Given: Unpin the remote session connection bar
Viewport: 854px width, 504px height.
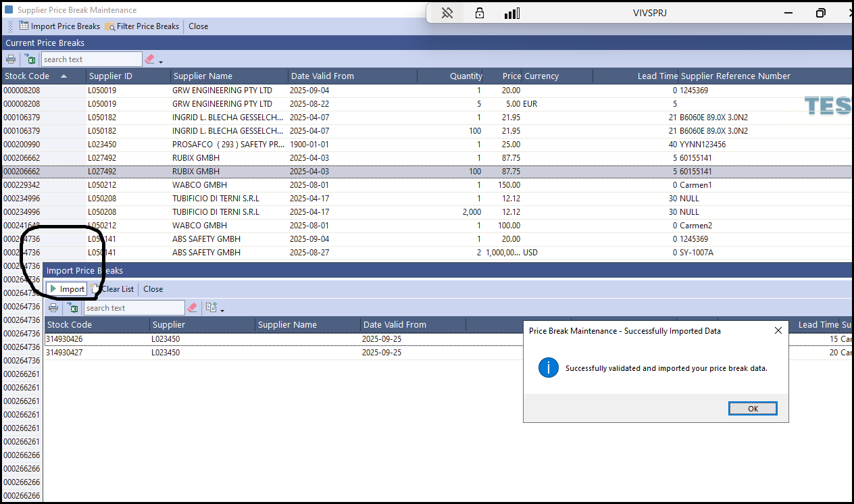Looking at the screenshot, I should point(447,13).
